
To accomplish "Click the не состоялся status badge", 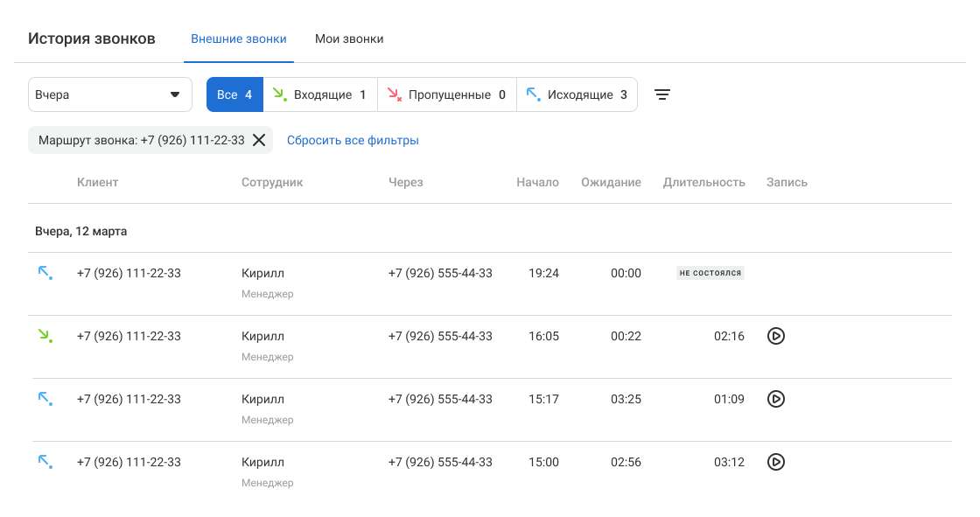I will (x=710, y=273).
